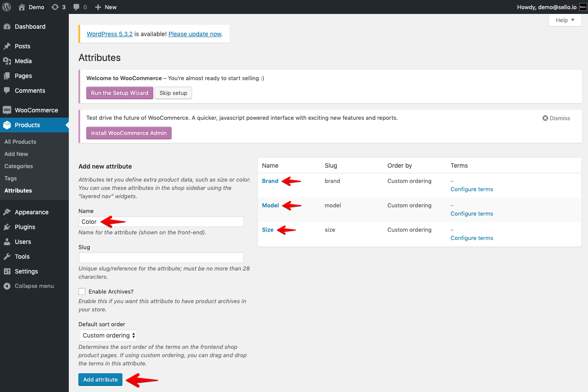Click the Order by column header

pos(399,166)
